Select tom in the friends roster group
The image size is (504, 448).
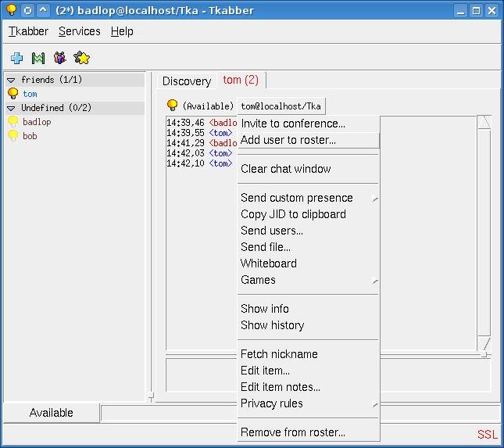30,94
